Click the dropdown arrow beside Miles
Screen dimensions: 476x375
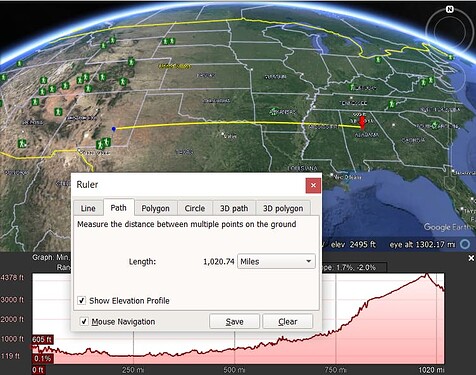pos(309,261)
